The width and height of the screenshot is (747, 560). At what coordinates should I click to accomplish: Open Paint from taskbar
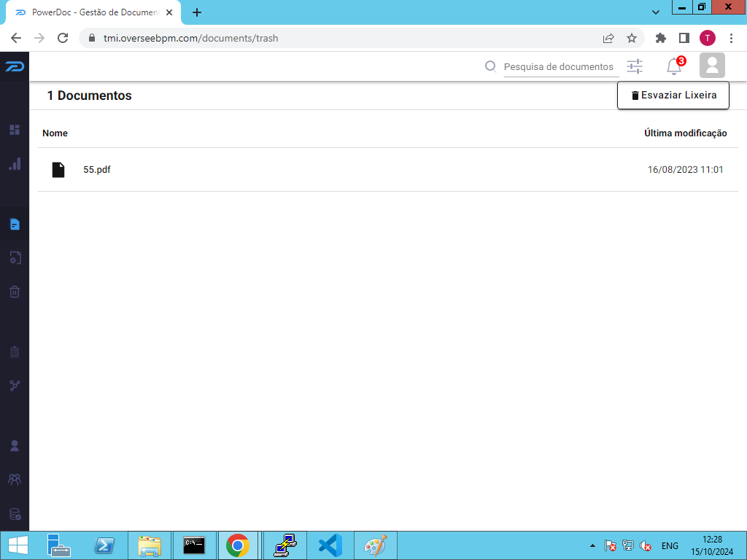tap(376, 545)
